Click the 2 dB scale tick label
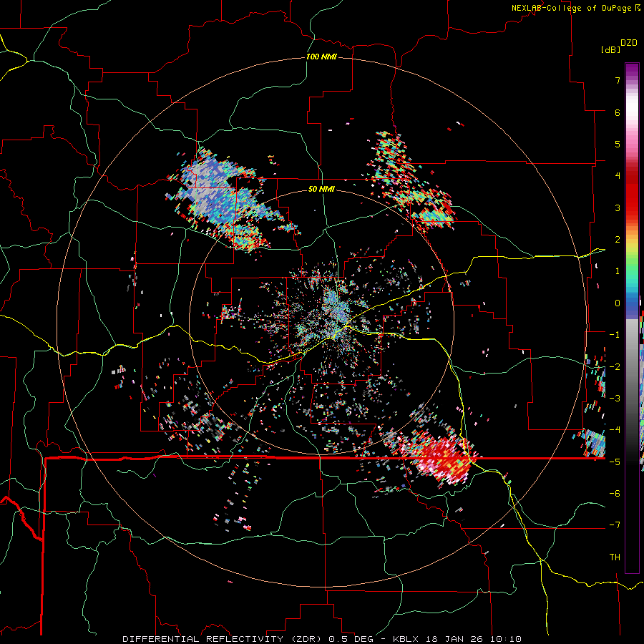 [x=618, y=240]
